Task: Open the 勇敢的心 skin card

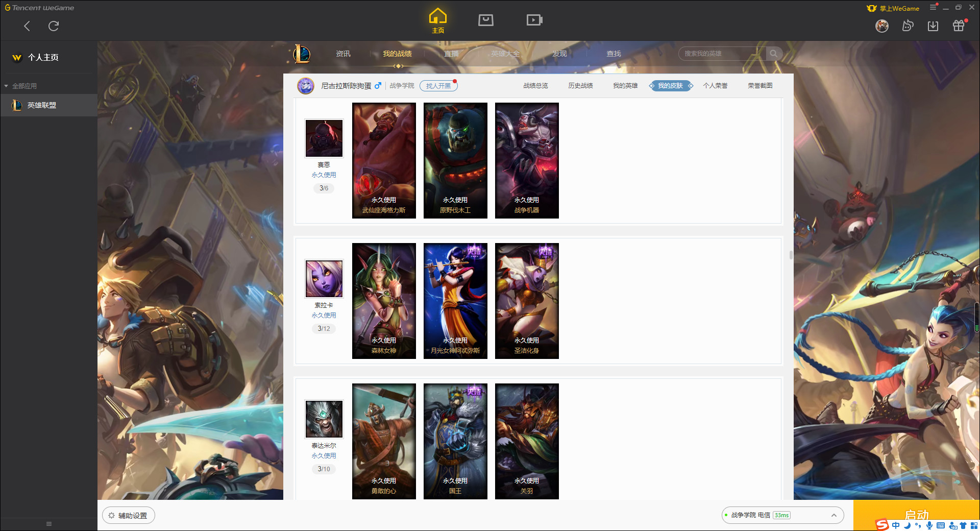Action: point(384,441)
